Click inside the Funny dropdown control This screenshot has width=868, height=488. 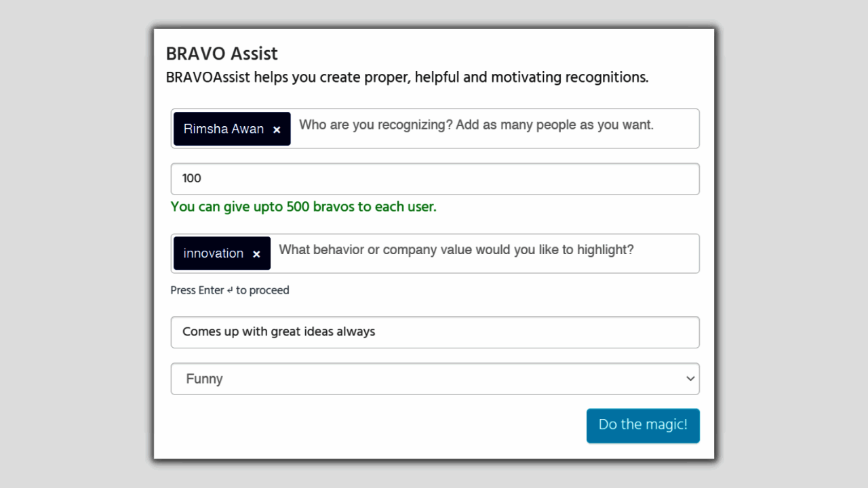pyautogui.click(x=407, y=379)
